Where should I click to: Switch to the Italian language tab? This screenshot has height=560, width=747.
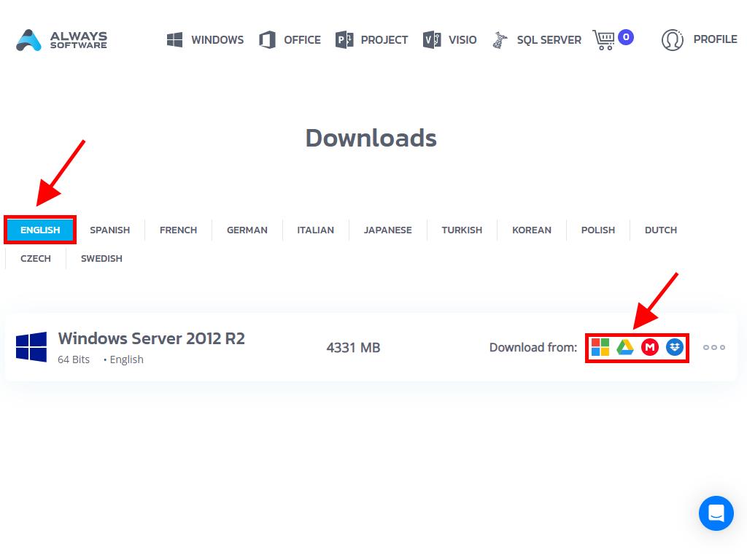click(x=315, y=230)
